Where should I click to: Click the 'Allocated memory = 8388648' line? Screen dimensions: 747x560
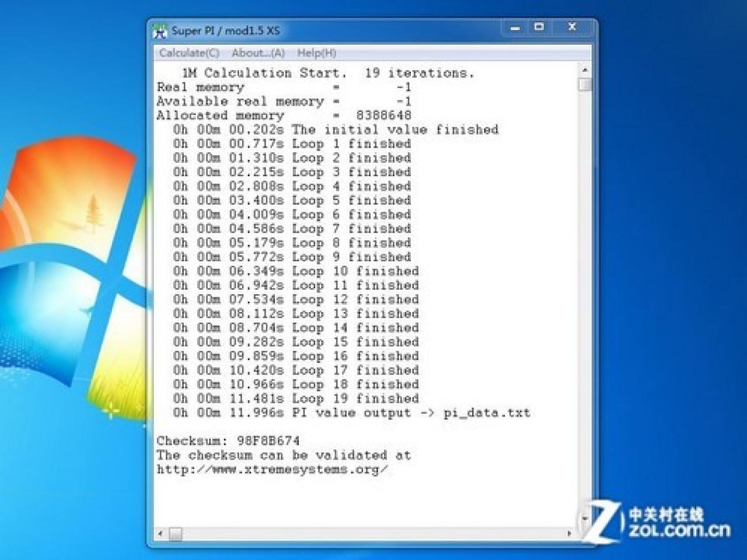pyautogui.click(x=284, y=116)
